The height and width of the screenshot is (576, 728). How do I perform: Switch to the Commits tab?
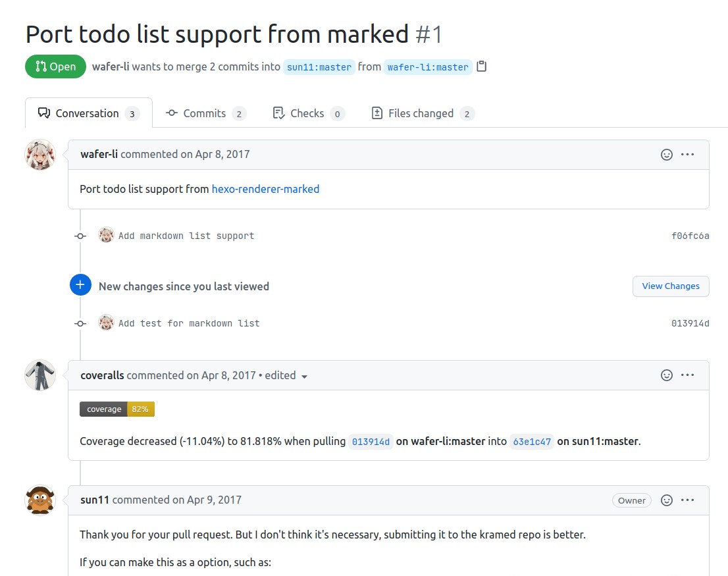click(x=205, y=113)
